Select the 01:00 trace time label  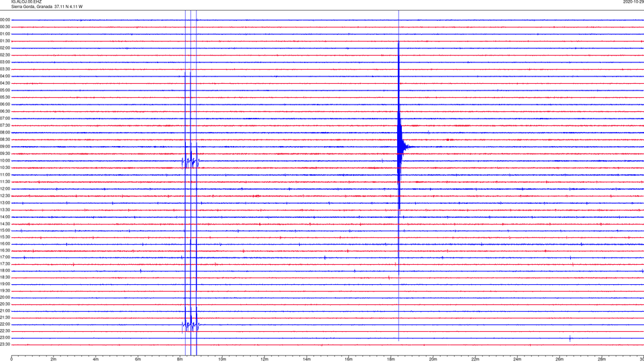5,34
